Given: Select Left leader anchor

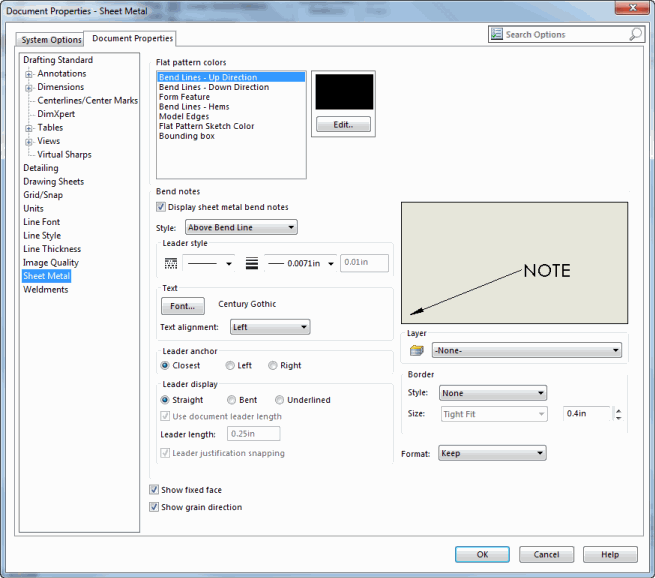Looking at the screenshot, I should click(230, 365).
